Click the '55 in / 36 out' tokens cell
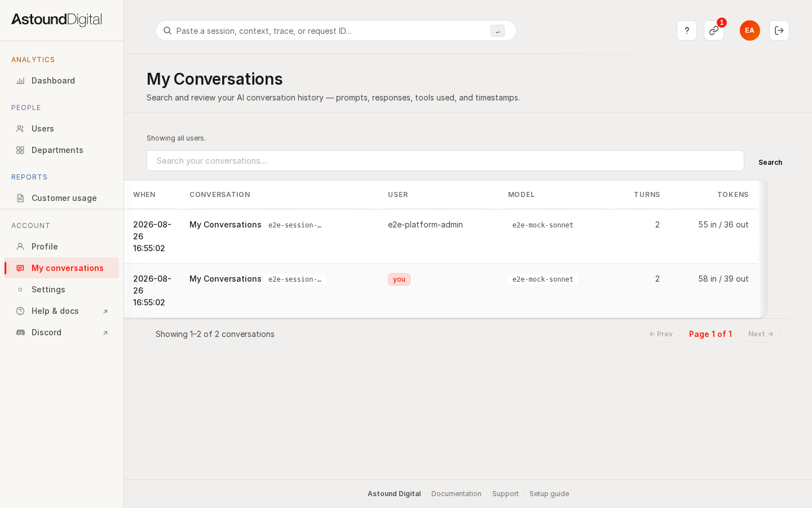812x508 pixels. [723, 225]
